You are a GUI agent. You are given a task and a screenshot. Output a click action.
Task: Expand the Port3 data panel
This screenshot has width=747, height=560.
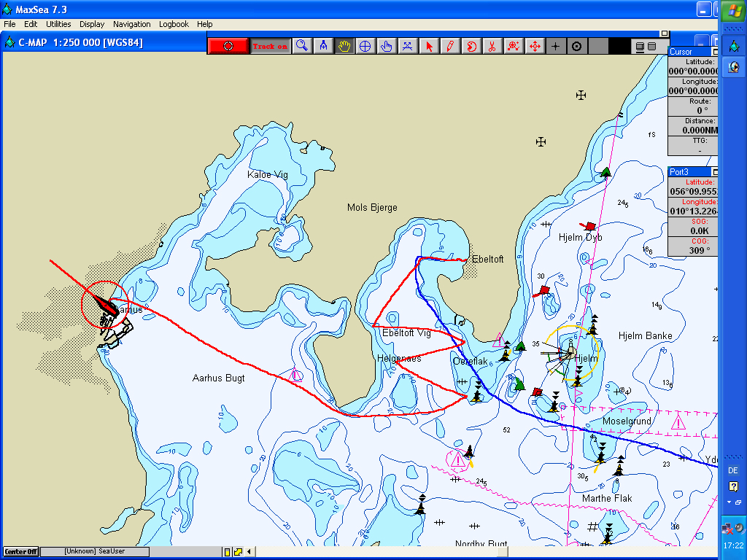[x=715, y=172]
